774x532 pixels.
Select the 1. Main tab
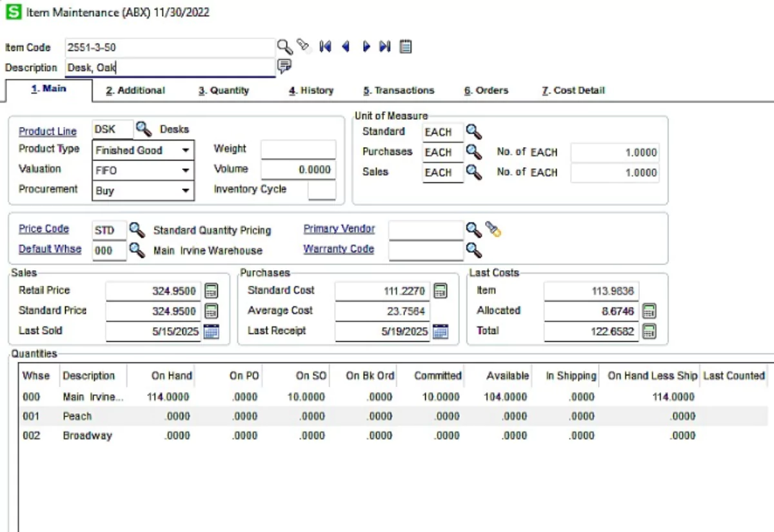click(49, 89)
